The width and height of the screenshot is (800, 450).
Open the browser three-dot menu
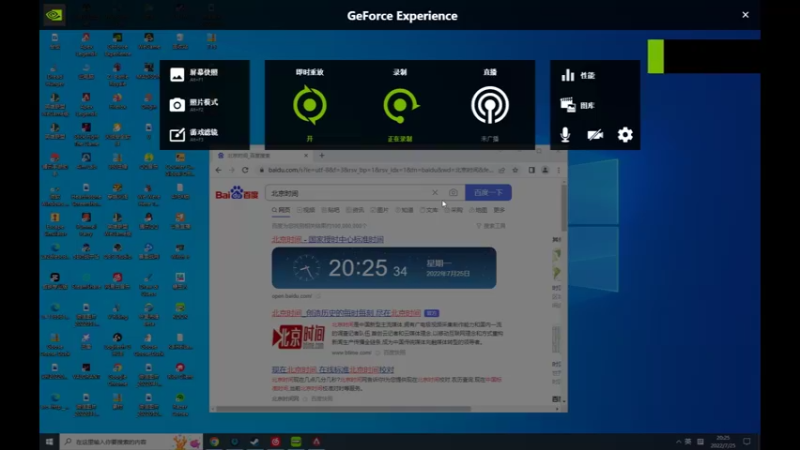pos(558,170)
